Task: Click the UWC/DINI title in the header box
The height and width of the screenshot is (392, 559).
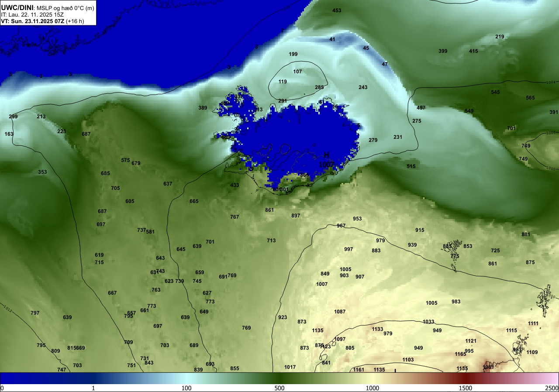Action: [17, 7]
